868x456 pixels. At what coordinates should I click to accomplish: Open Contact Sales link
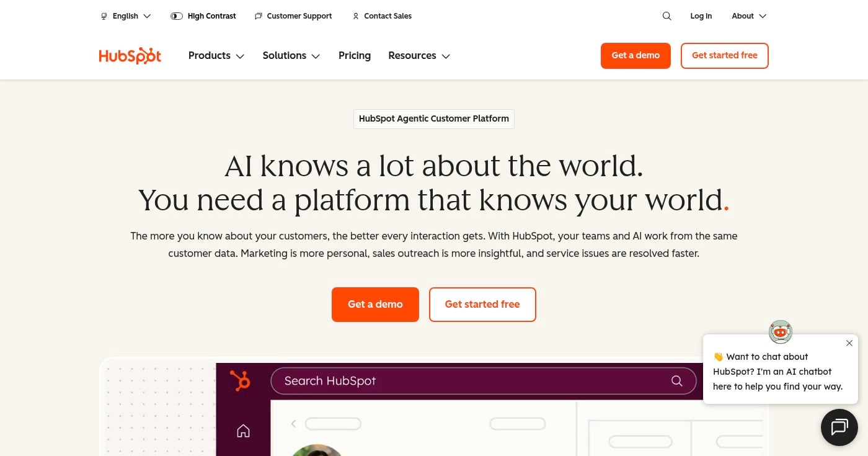click(382, 16)
